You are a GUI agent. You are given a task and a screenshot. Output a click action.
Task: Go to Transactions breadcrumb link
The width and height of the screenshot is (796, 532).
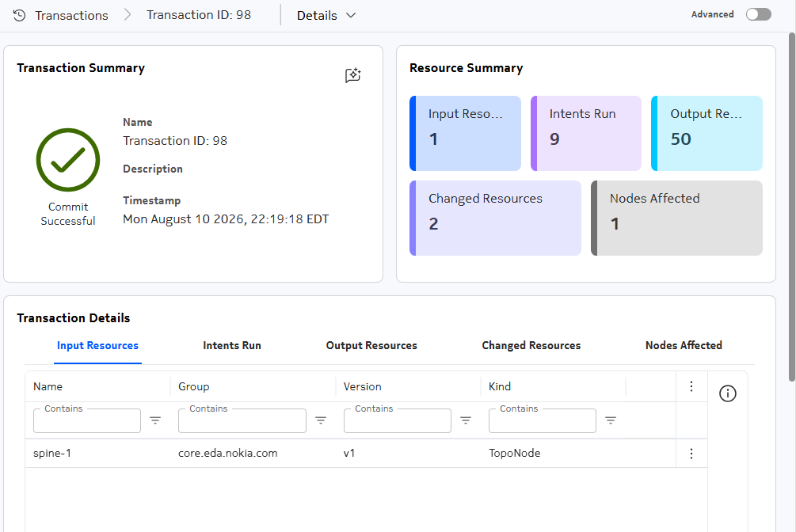pos(71,16)
